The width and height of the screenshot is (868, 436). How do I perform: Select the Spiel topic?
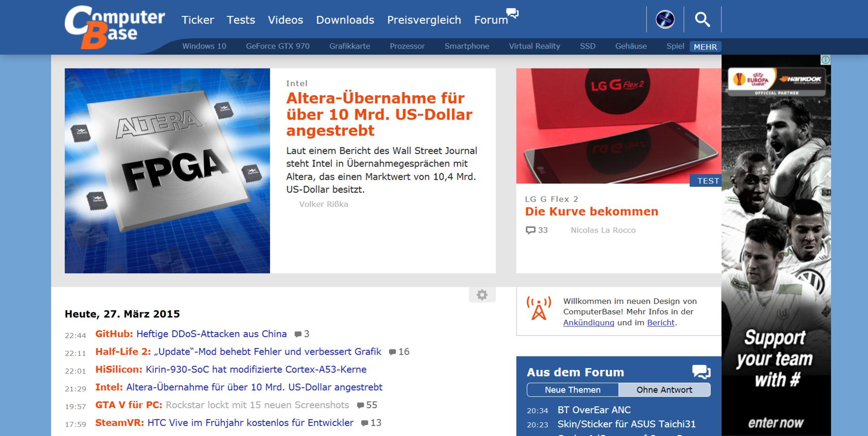coord(675,46)
